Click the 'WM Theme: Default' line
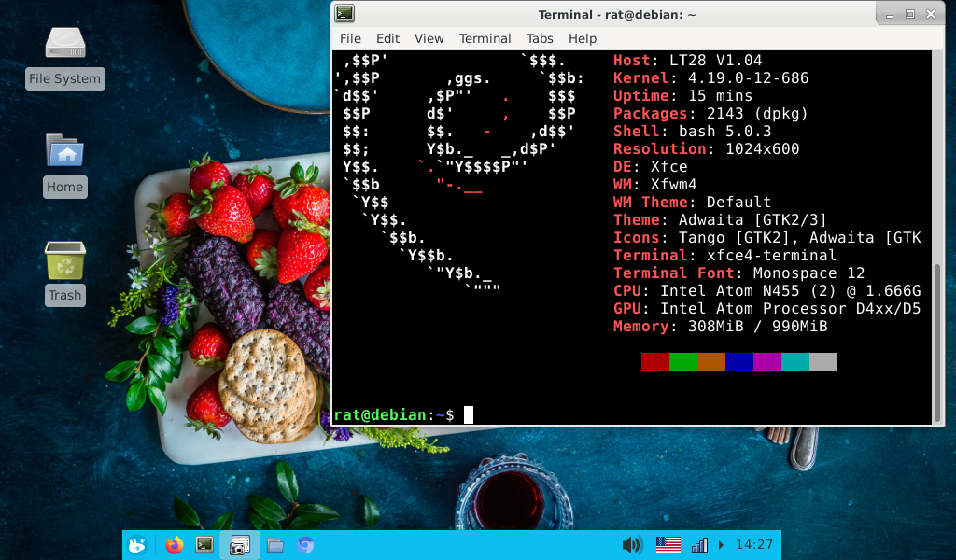This screenshot has width=956, height=560. [x=692, y=202]
